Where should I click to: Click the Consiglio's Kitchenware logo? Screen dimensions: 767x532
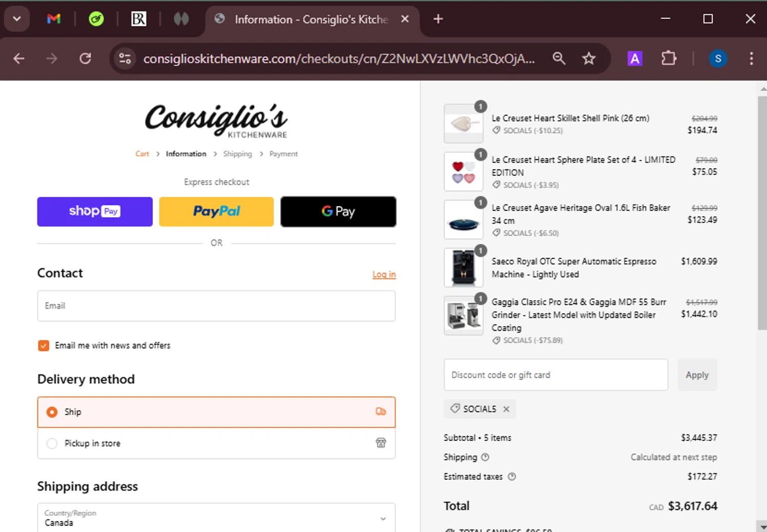(x=216, y=121)
